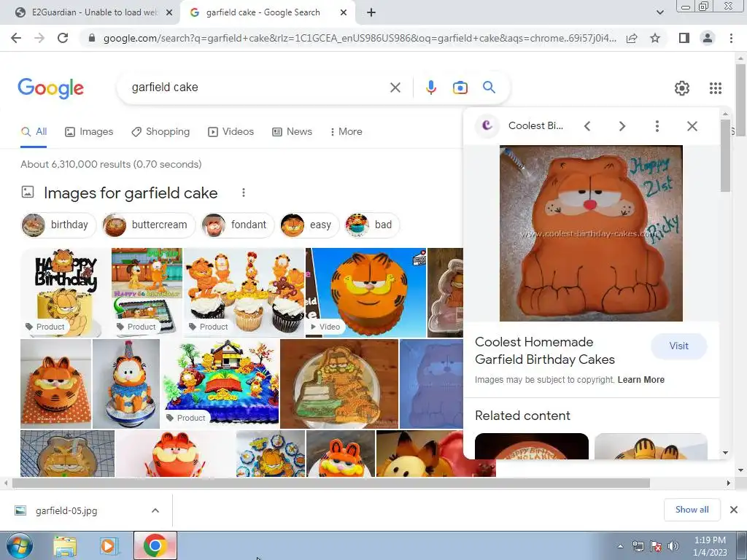This screenshot has height=560, width=747.
Task: Click Show all downloads
Action: click(692, 510)
